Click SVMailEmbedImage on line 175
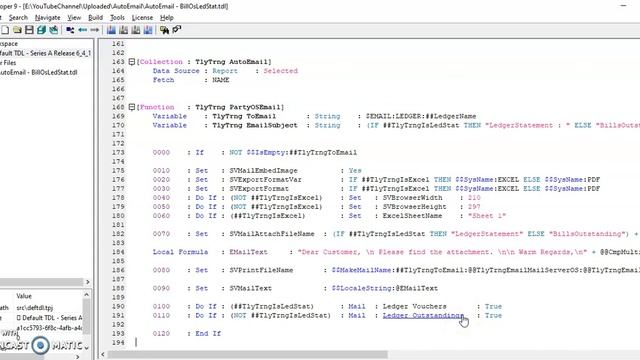 point(263,171)
